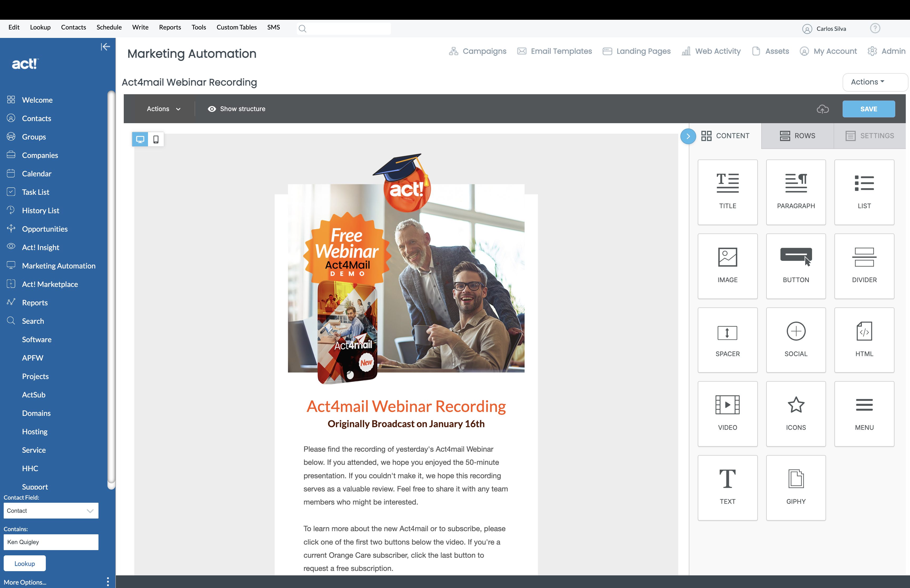Add a Spacer content block
The image size is (910, 588).
pos(727,340)
